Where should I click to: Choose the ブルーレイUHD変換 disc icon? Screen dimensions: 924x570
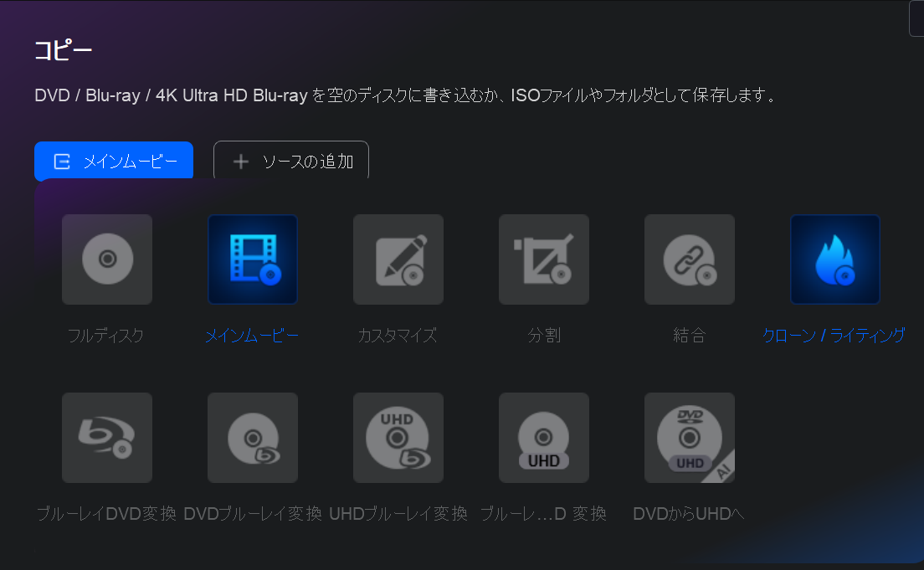544,438
